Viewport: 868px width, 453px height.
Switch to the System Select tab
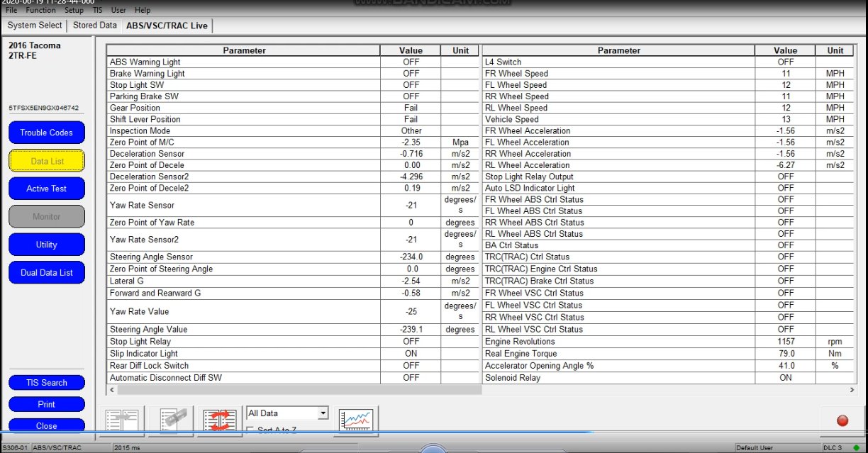tap(35, 26)
